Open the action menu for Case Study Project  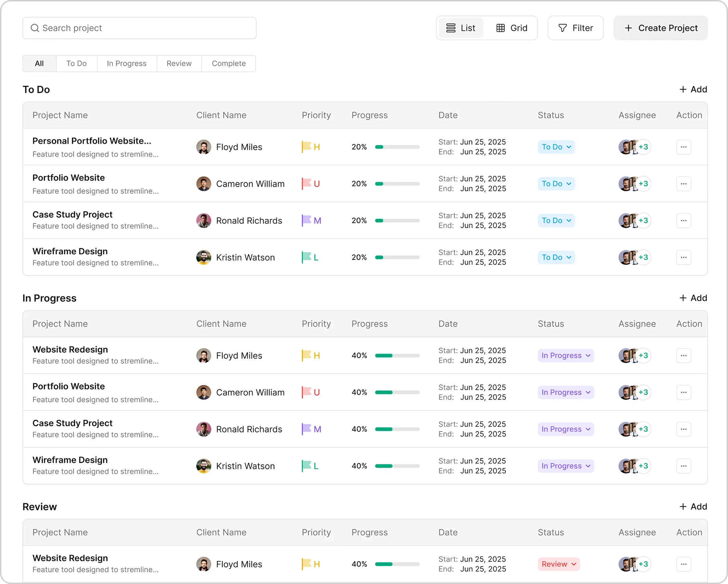(x=684, y=221)
